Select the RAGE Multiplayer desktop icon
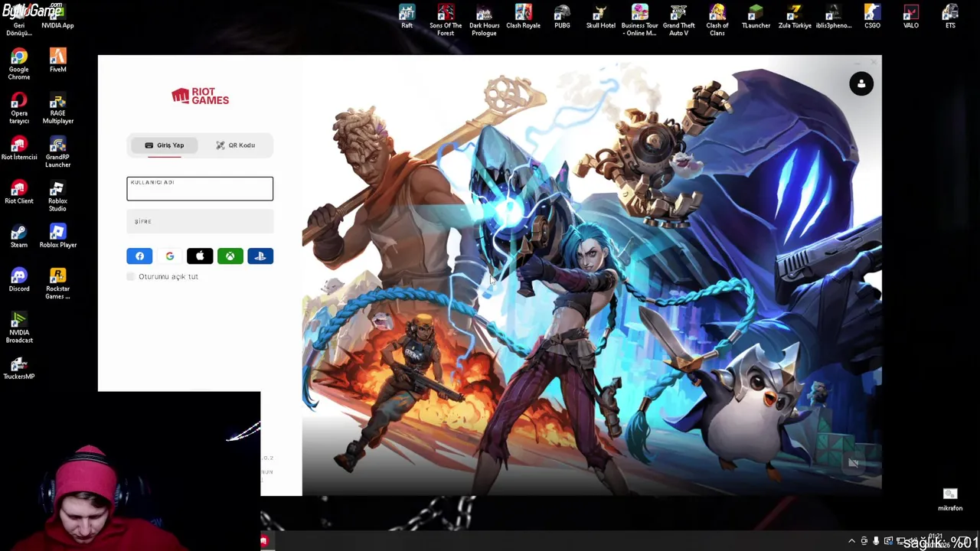The image size is (980, 551). pos(57,108)
